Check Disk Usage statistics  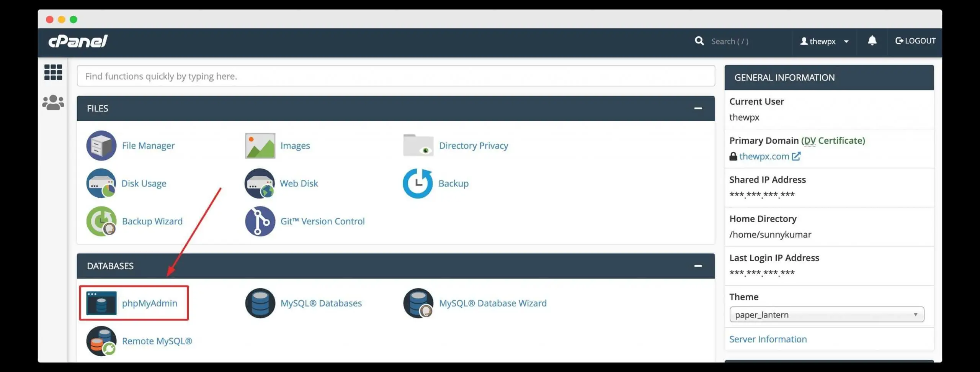(144, 183)
